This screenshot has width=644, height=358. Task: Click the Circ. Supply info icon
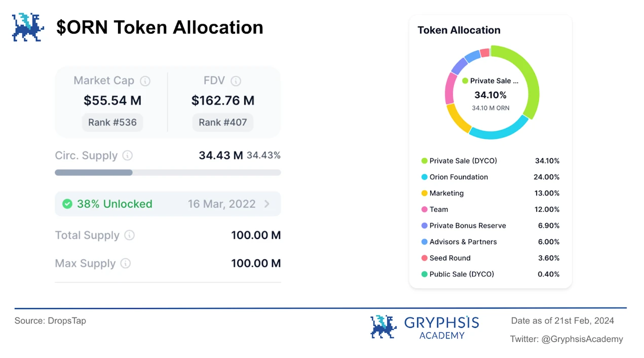click(x=128, y=155)
